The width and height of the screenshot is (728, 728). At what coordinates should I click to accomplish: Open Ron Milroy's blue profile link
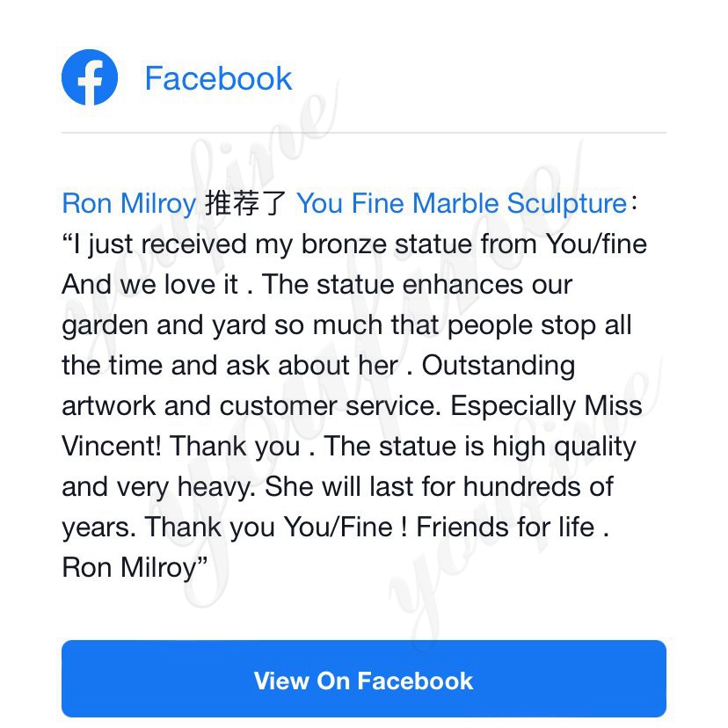[129, 204]
